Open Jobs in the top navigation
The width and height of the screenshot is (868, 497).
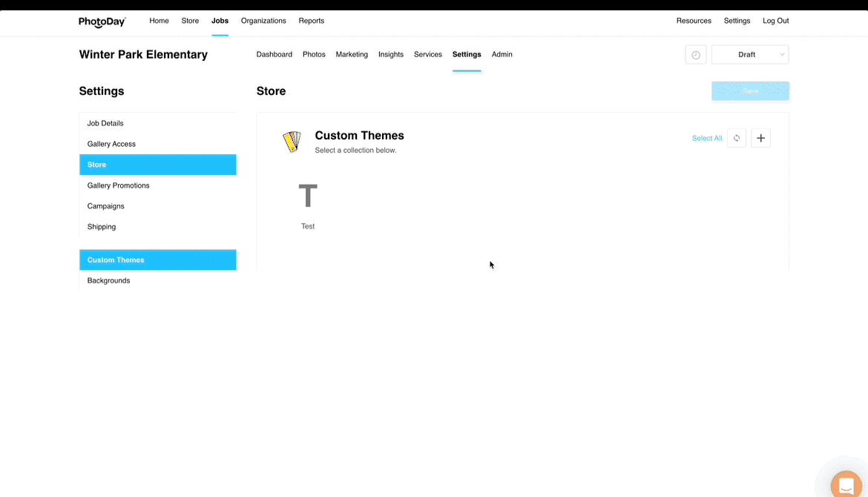(x=220, y=21)
